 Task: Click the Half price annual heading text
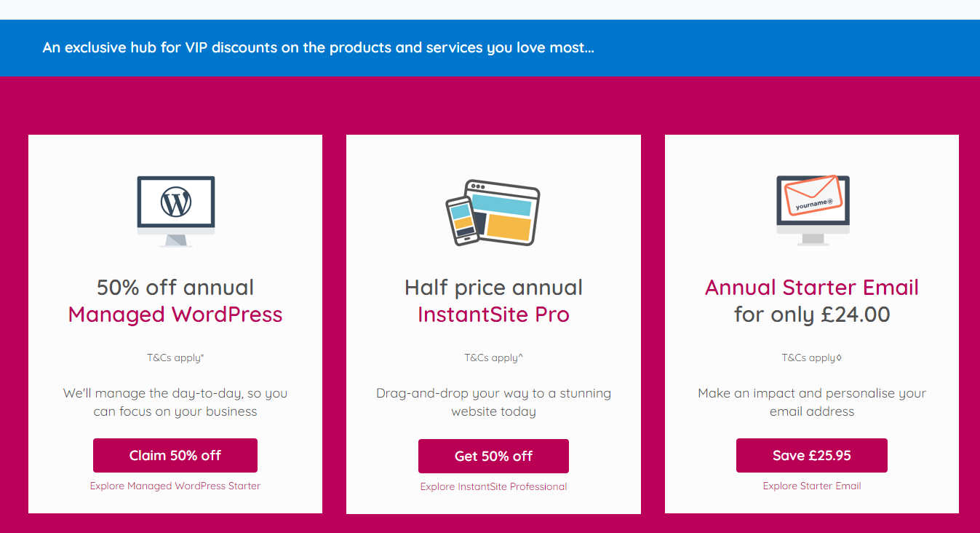click(493, 287)
